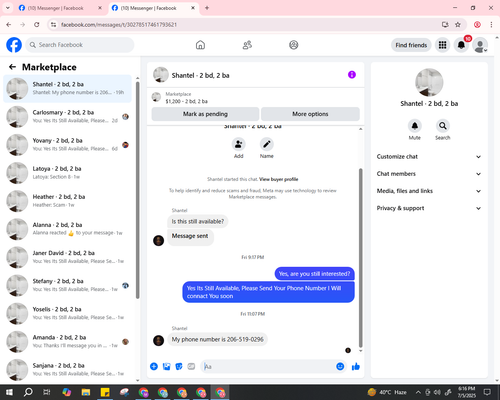Expand Privacy & support section
This screenshot has height=400, width=500.
point(429,208)
